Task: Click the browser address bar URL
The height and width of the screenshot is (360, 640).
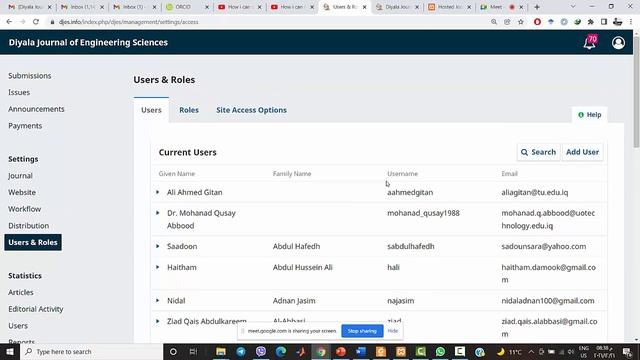Action: click(x=128, y=22)
